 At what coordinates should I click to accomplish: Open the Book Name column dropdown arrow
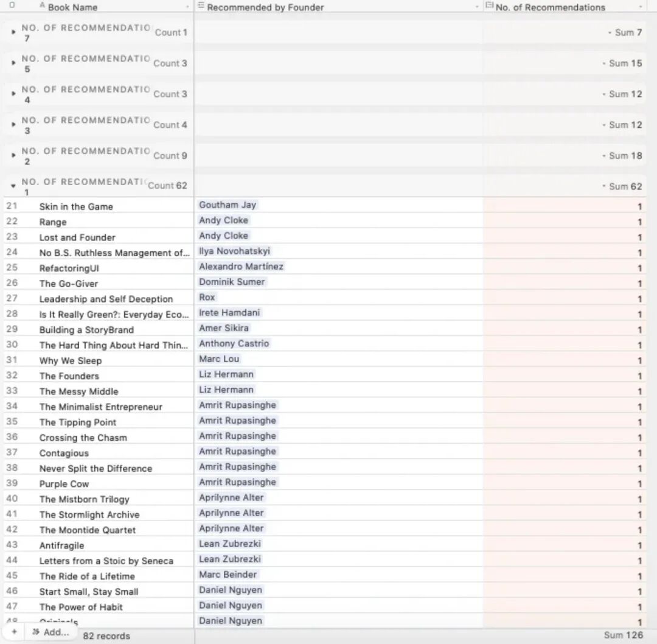coord(187,7)
